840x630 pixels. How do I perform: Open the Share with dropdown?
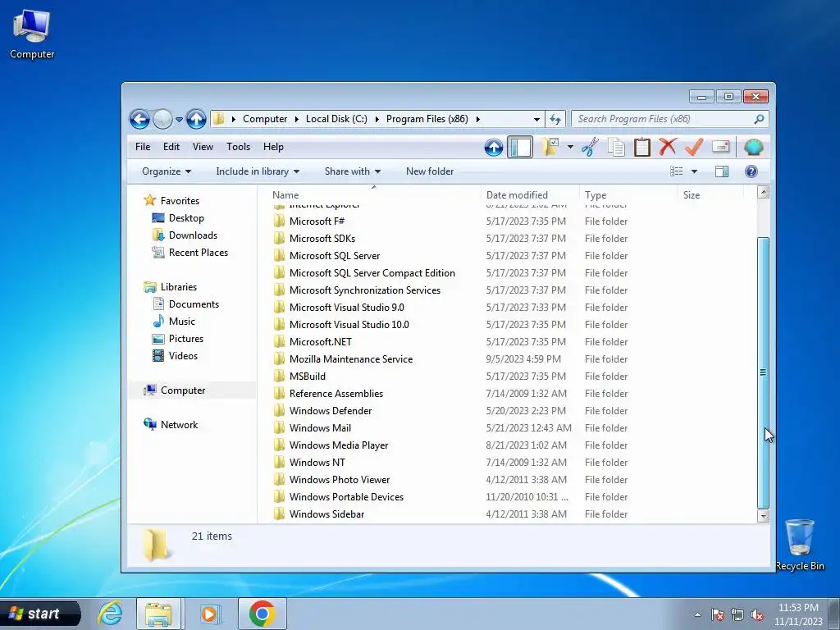[353, 171]
